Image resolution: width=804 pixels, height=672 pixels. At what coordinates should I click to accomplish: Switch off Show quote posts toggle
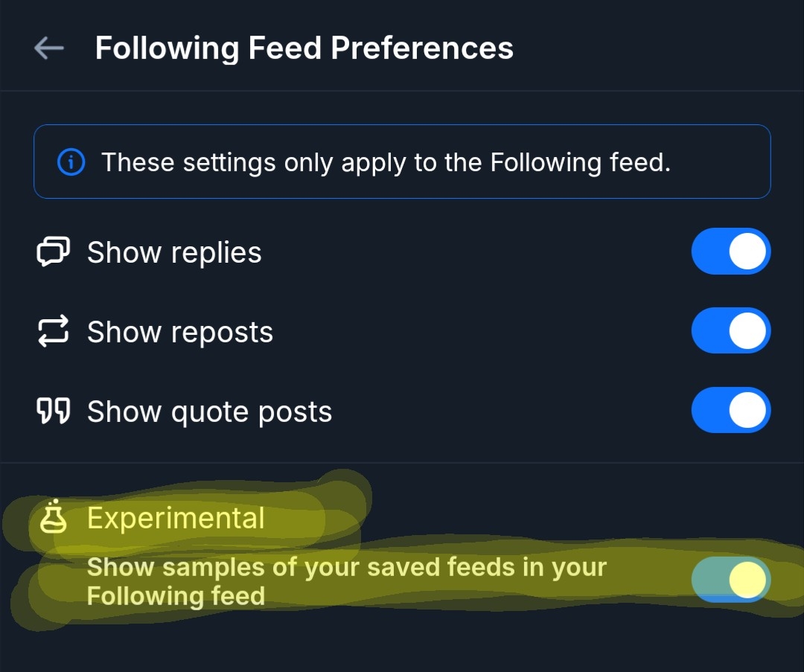[730, 410]
